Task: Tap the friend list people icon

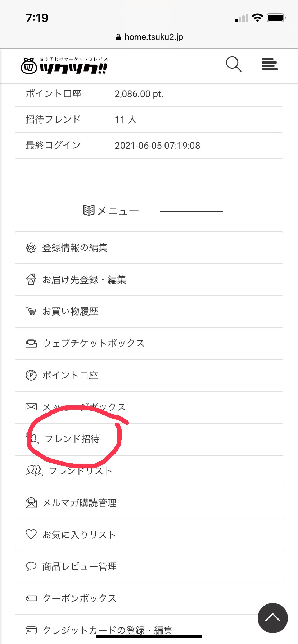Action: 34,471
